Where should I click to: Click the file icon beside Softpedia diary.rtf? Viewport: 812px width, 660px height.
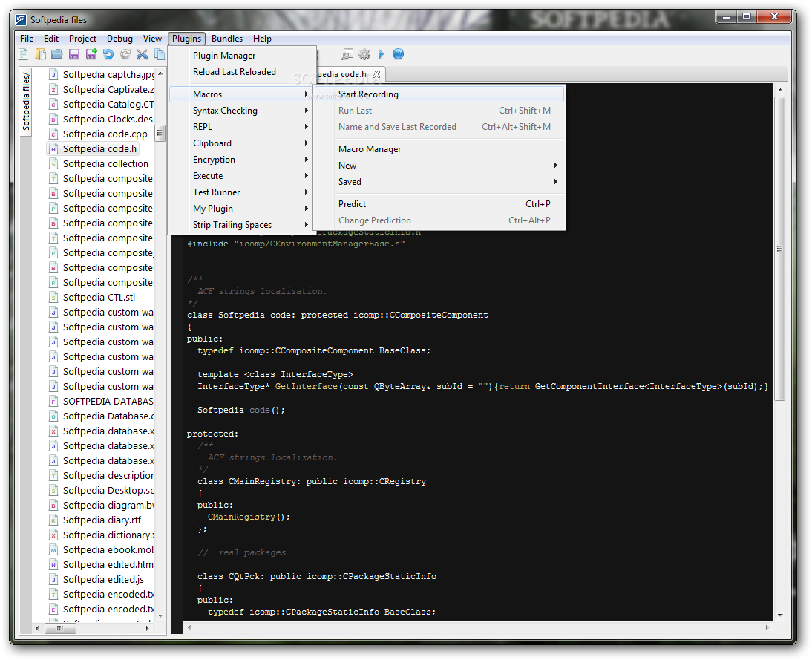coord(53,520)
